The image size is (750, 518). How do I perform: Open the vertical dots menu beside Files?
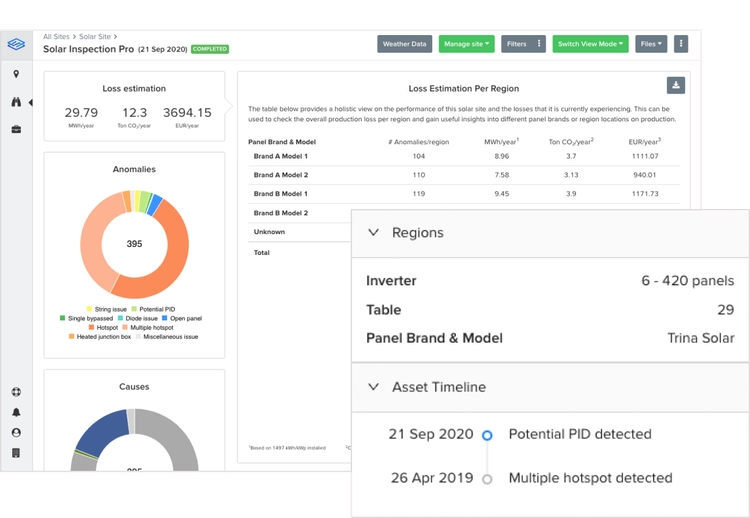click(681, 44)
